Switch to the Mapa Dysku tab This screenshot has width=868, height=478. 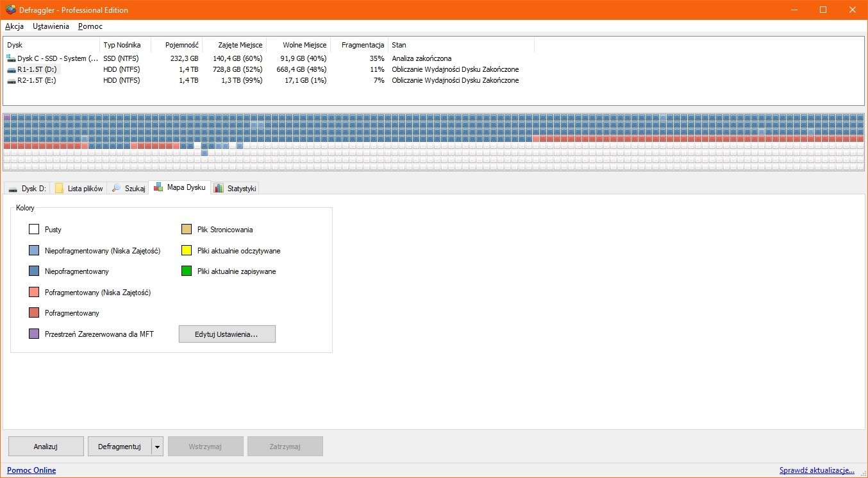[179, 187]
